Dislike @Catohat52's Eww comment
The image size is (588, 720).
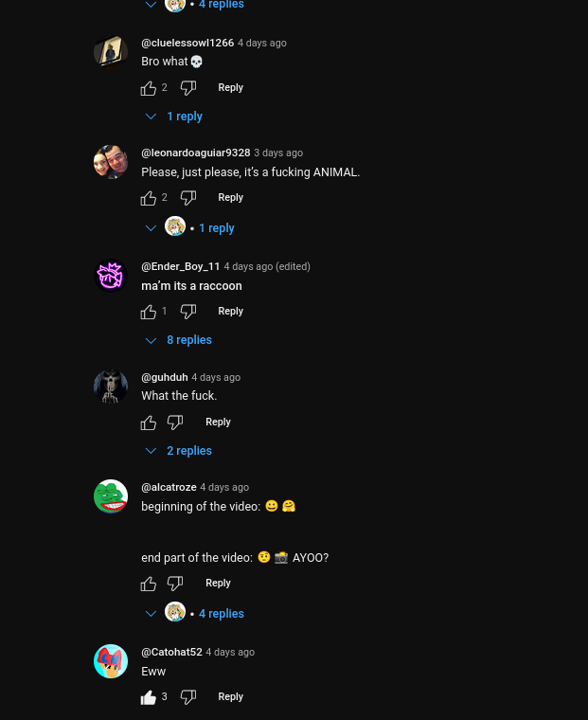coord(188,697)
